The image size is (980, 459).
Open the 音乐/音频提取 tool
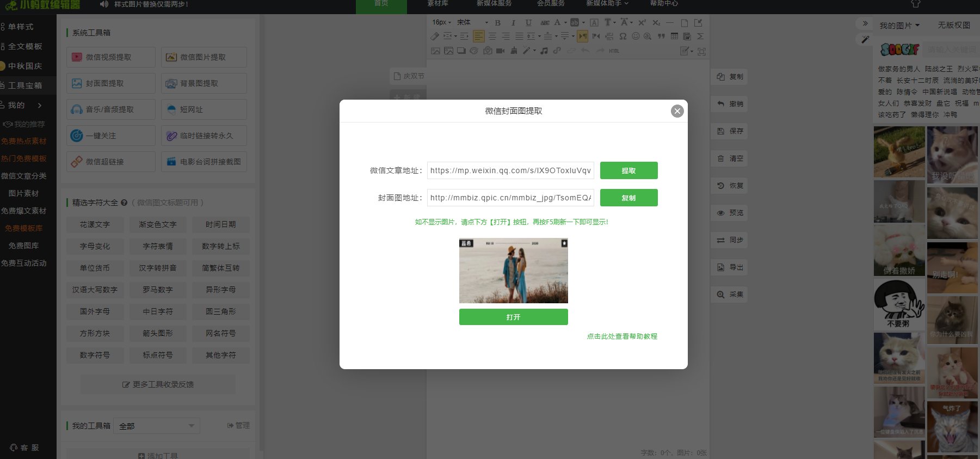pos(111,109)
